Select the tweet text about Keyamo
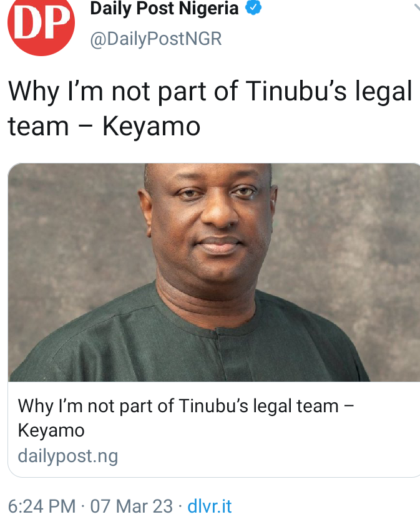The width and height of the screenshot is (420, 517). [x=210, y=109]
